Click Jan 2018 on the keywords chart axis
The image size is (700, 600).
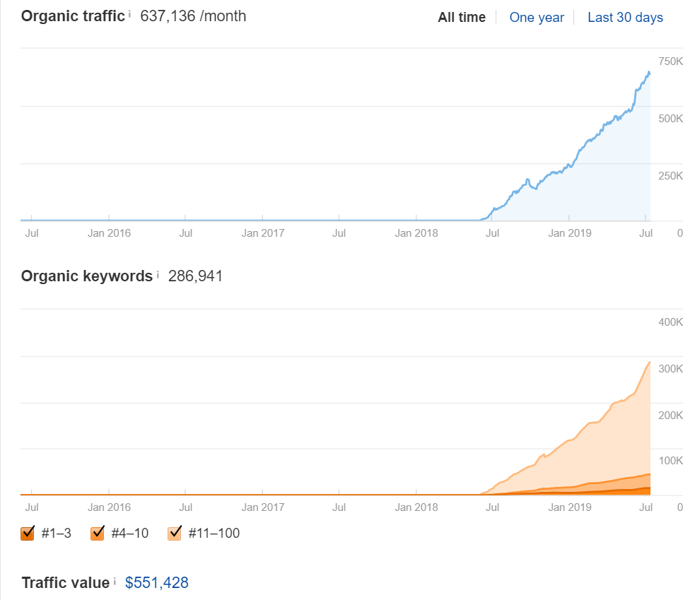416,507
